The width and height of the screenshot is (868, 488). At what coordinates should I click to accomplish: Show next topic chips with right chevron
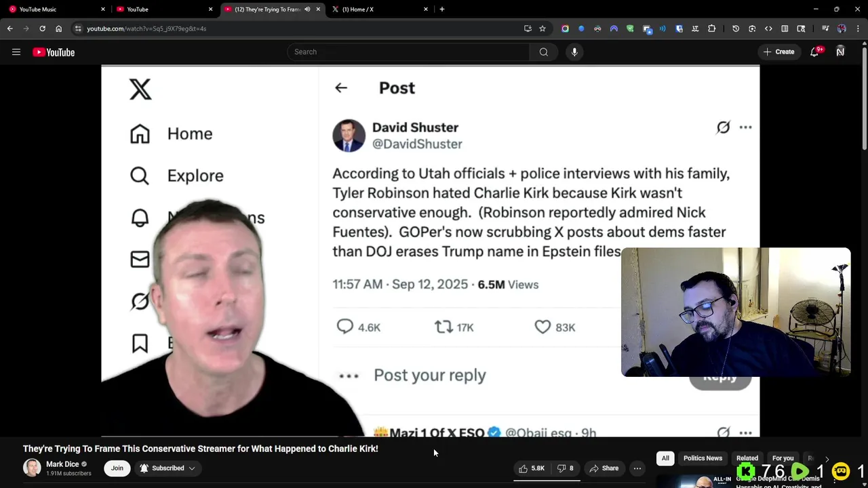(x=827, y=459)
